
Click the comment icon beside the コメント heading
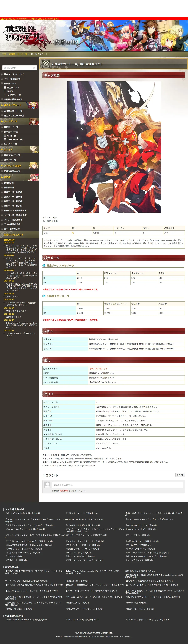[x=43, y=476]
